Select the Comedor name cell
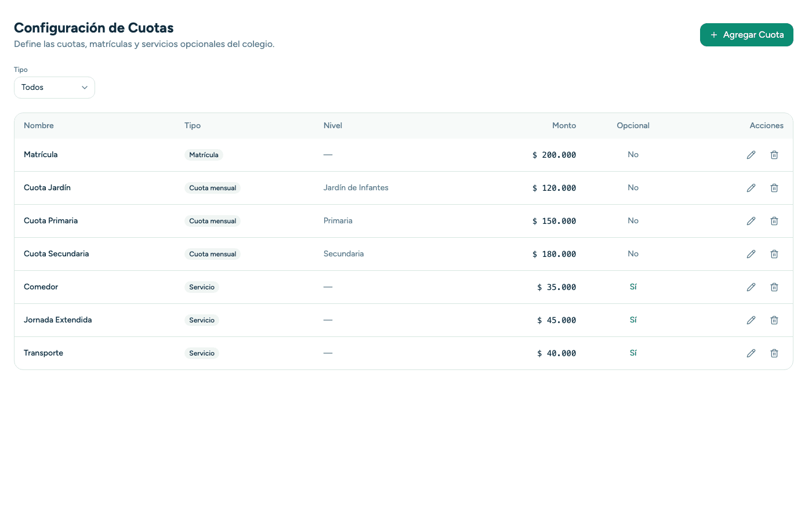812x522 pixels. (x=41, y=287)
